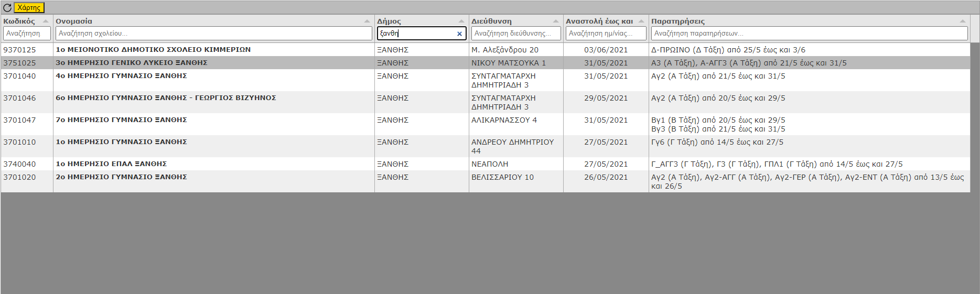Focus the Παρατηρήσεις search field
The width and height of the screenshot is (980, 294).
pos(810,33)
